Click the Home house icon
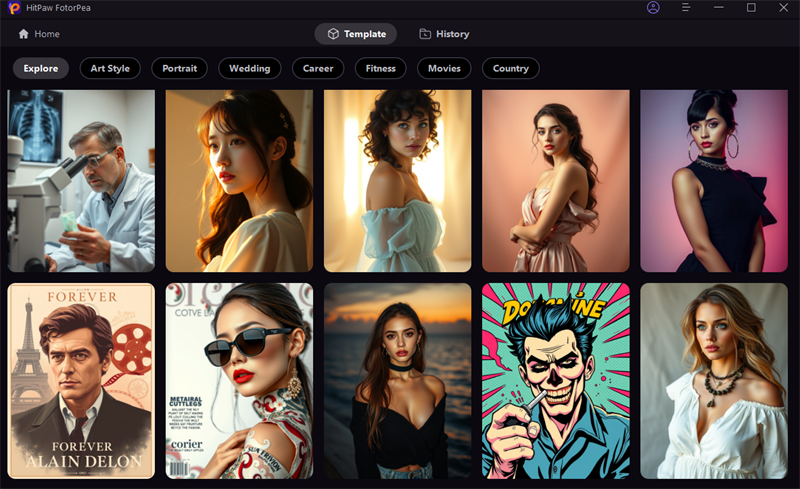This screenshot has width=800, height=489. tap(23, 34)
